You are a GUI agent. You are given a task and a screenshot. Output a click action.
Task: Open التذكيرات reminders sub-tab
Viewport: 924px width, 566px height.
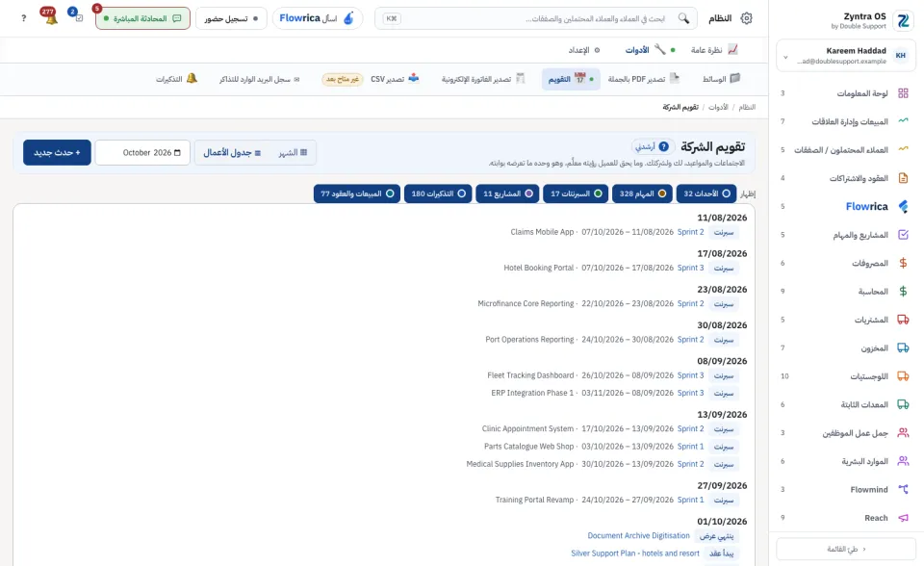point(176,79)
